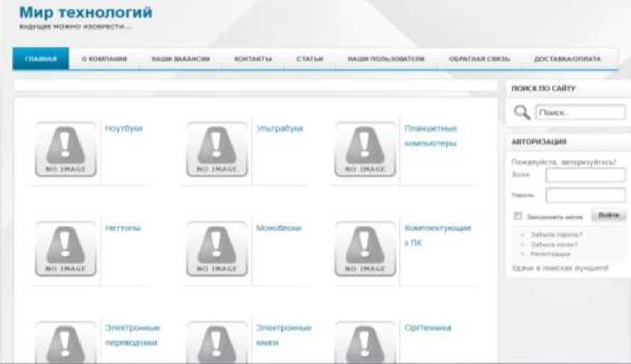The width and height of the screenshot is (631, 364).
Task: Open the Забыли логин? link
Action: 553,244
